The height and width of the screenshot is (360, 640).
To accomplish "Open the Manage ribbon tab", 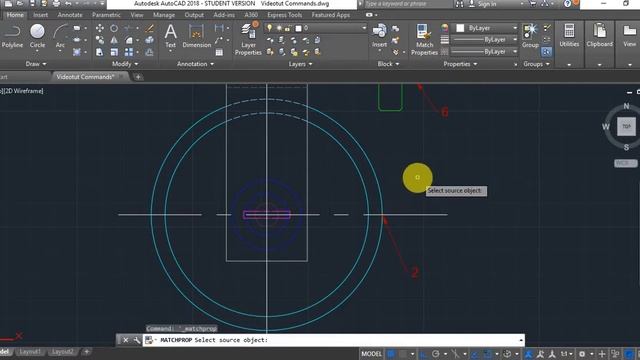I will 164,15.
